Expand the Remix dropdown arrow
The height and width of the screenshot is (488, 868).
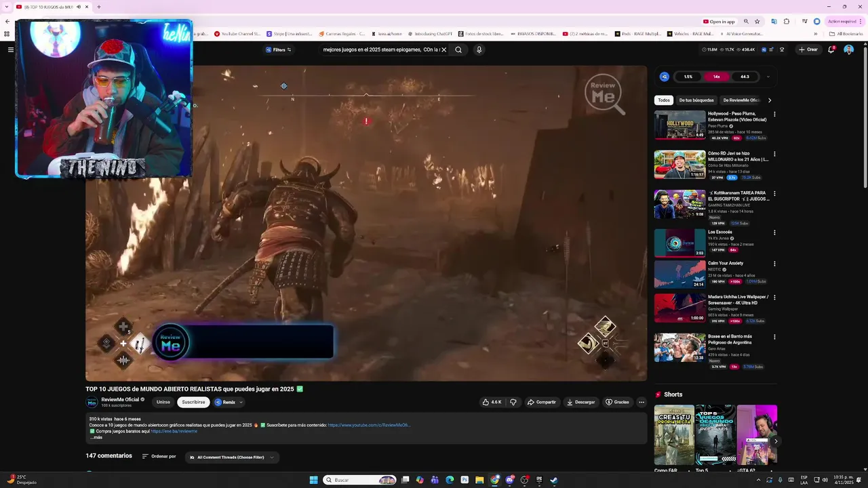pos(241,402)
